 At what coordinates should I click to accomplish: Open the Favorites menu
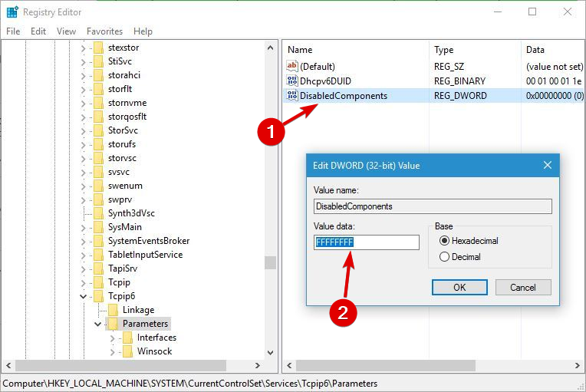pyautogui.click(x=104, y=31)
